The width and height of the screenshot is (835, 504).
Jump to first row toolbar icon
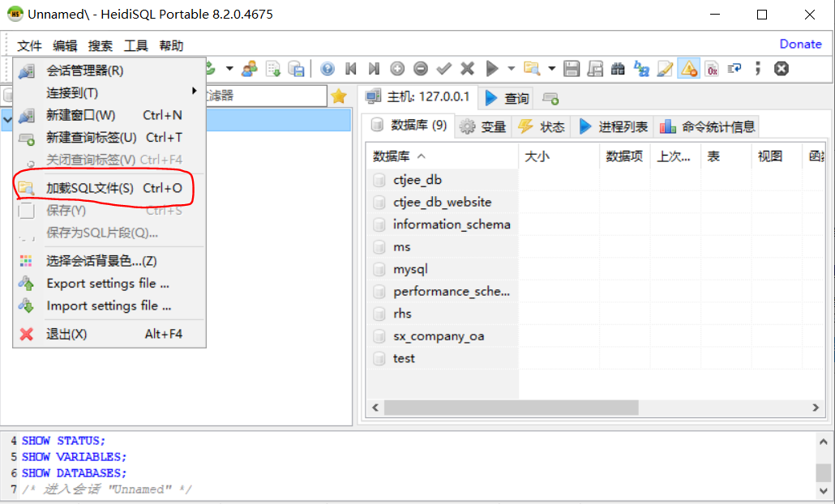pos(350,69)
